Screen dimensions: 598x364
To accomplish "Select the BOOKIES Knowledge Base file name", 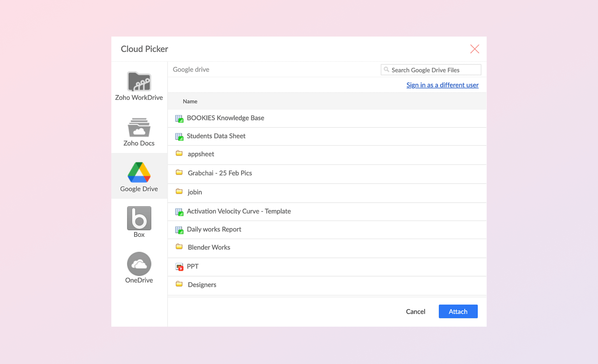I will 225,118.
